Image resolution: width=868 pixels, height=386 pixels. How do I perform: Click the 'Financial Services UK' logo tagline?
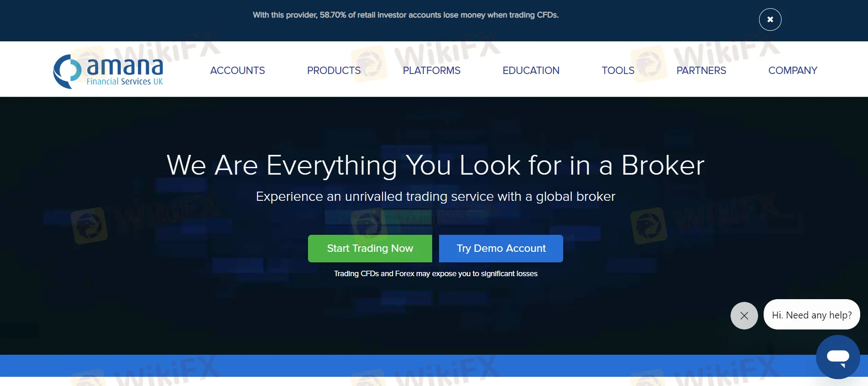pos(125,82)
